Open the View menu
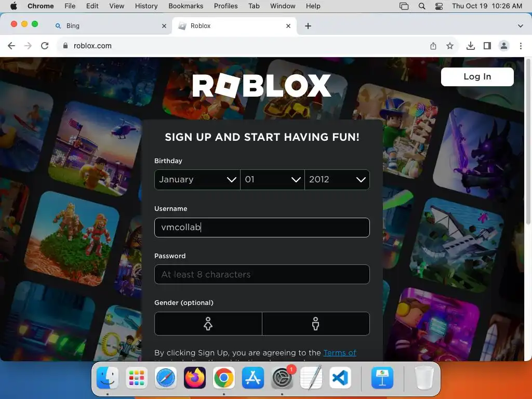The width and height of the screenshot is (532, 399). pos(117,6)
